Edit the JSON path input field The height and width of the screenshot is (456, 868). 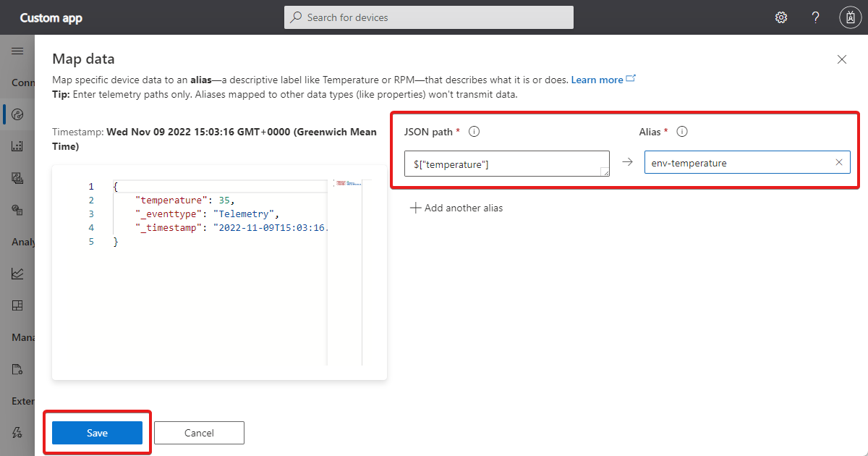[x=506, y=163]
